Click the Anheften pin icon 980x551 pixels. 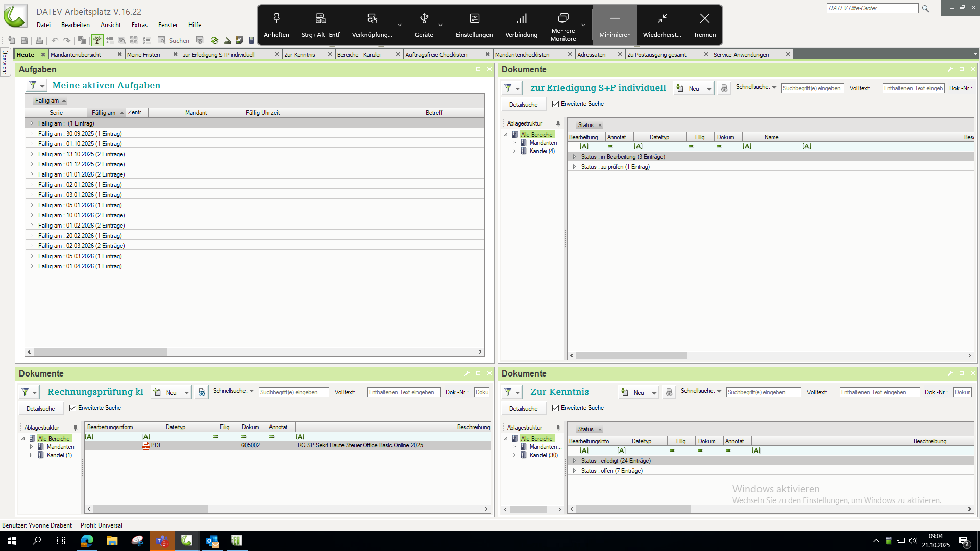point(276,19)
